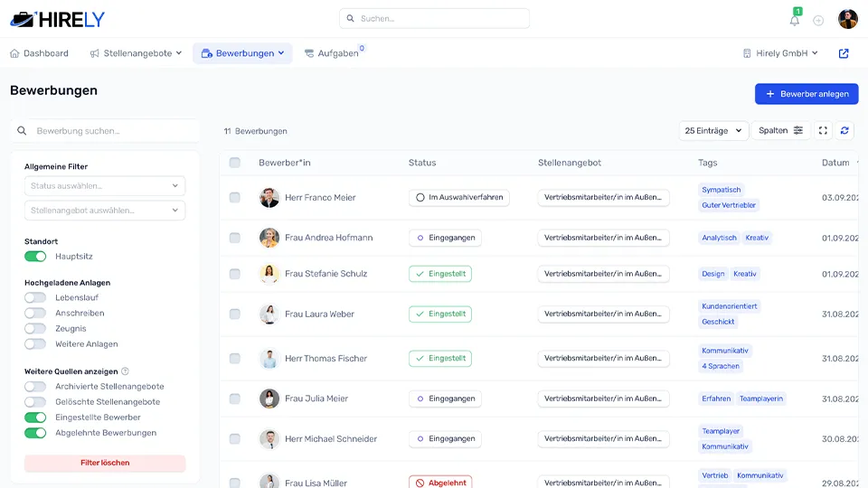Viewport: 868px width, 488px height.
Task: Disable the Hauptsitz location toggle
Action: pos(35,257)
